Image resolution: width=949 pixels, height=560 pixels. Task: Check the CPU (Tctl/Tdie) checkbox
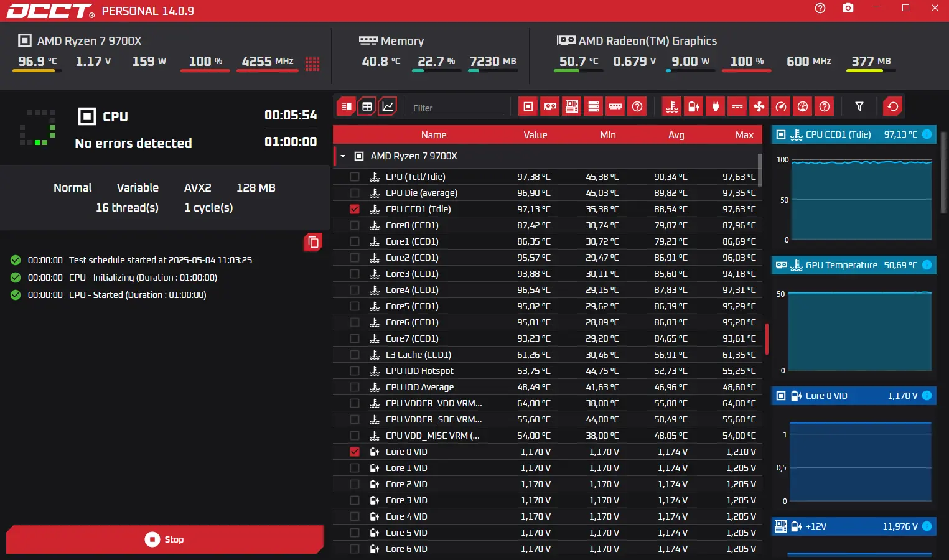(355, 177)
